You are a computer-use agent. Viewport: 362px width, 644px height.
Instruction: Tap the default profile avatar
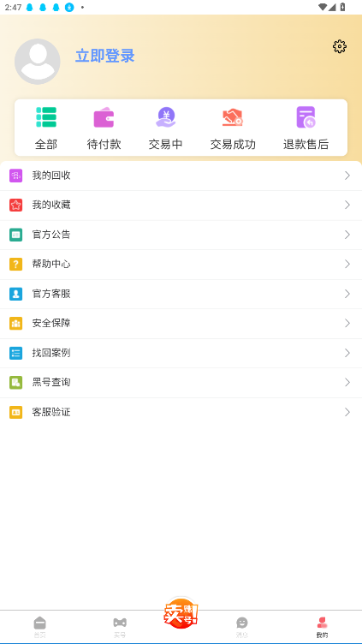click(x=38, y=62)
